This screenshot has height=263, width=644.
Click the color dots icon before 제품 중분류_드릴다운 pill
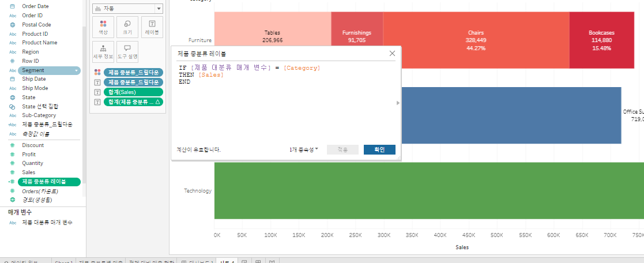pos(97,72)
